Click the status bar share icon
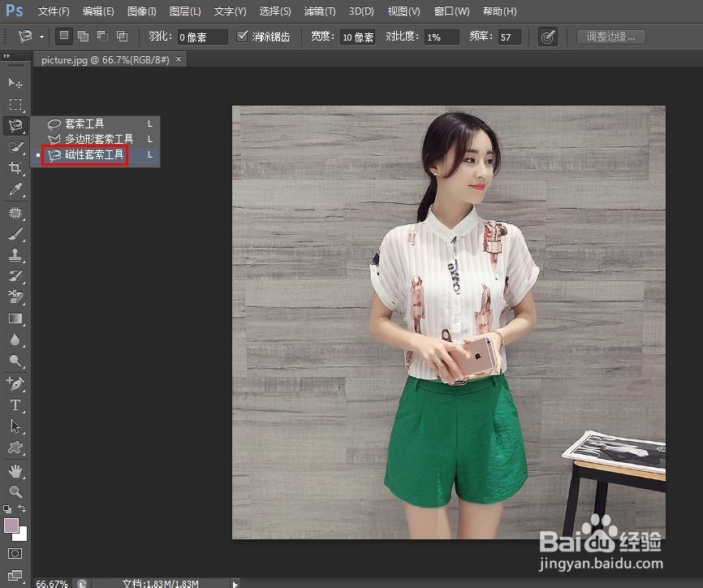This screenshot has height=588, width=703. coord(82,583)
